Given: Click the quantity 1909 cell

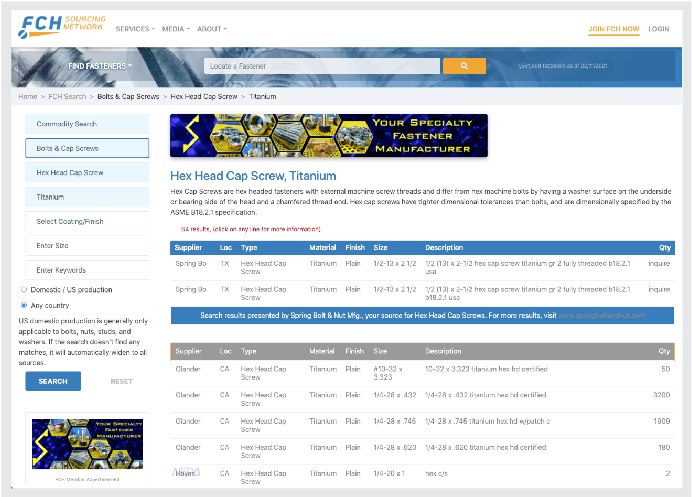Looking at the screenshot, I should click(x=662, y=421).
